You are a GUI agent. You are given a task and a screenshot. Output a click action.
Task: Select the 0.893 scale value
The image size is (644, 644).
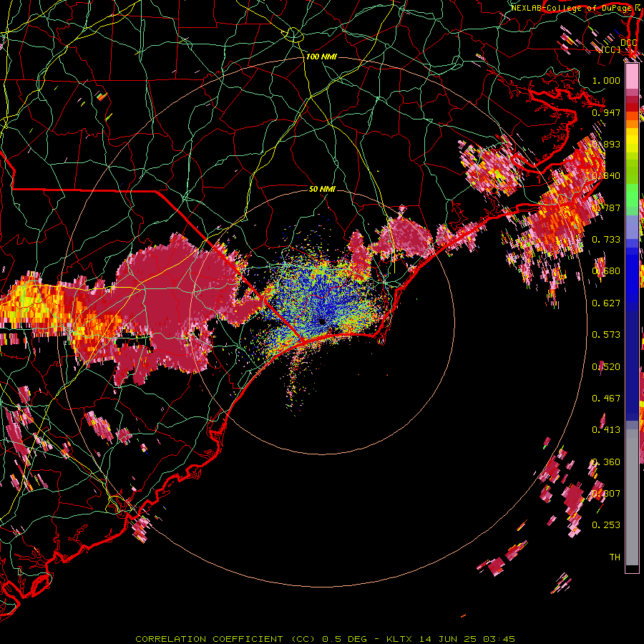pos(606,144)
